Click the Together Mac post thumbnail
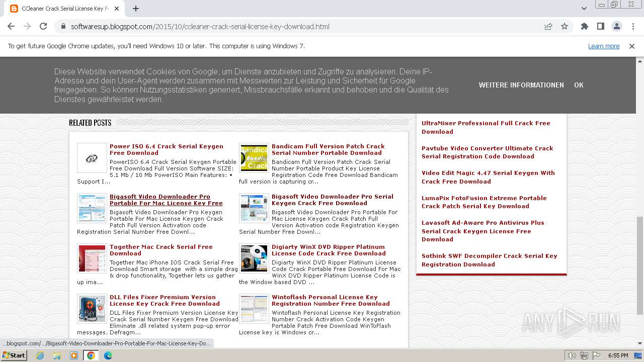Screen dimensions: 644x362 92,258
